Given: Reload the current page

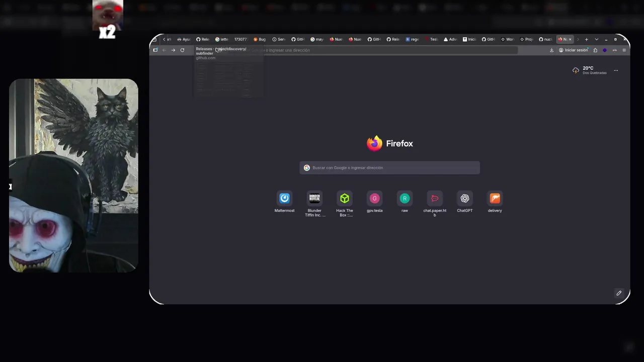Looking at the screenshot, I should (182, 50).
